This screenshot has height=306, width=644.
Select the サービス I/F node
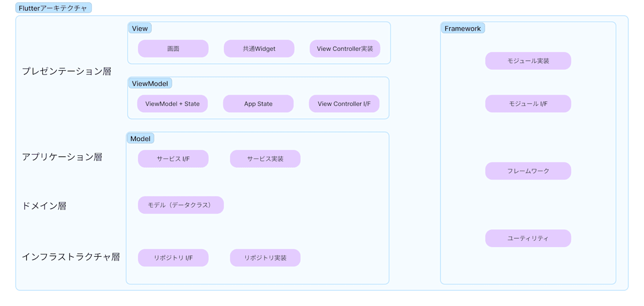tap(173, 159)
